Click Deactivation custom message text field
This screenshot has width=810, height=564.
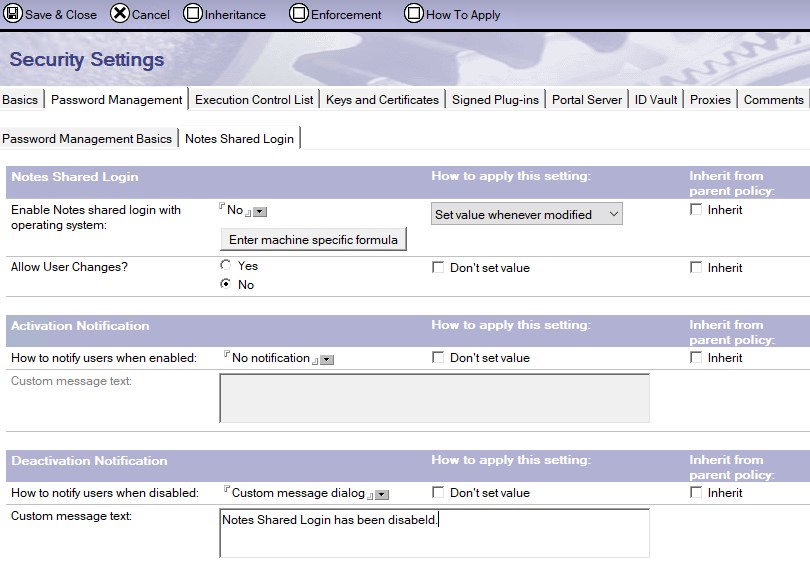[434, 533]
